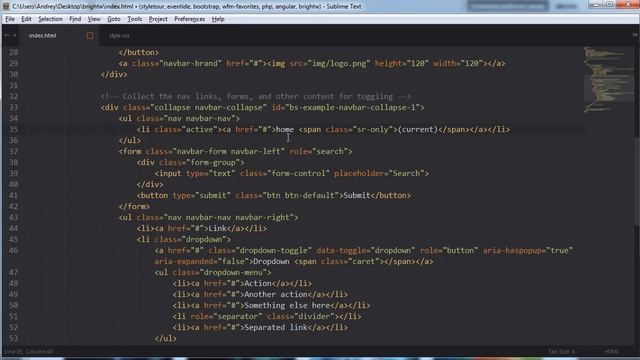
Task: Click the 'dropdown-menu' class on line 47
Action: (233, 273)
